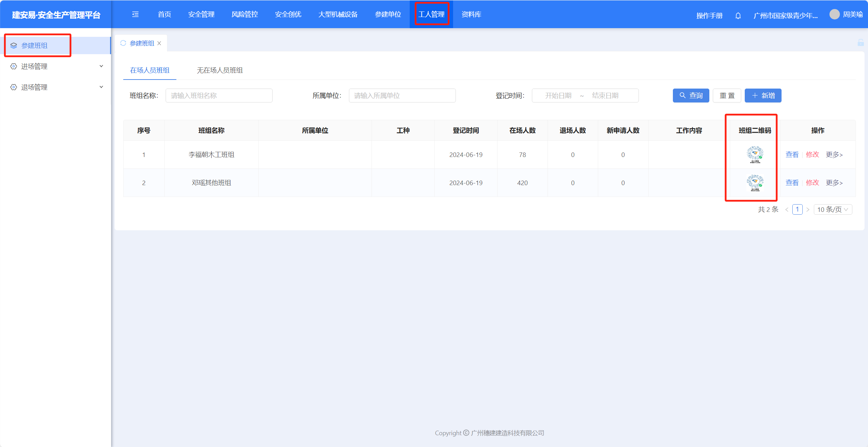Open QR code of 邓瑶其他班组

pyautogui.click(x=755, y=183)
